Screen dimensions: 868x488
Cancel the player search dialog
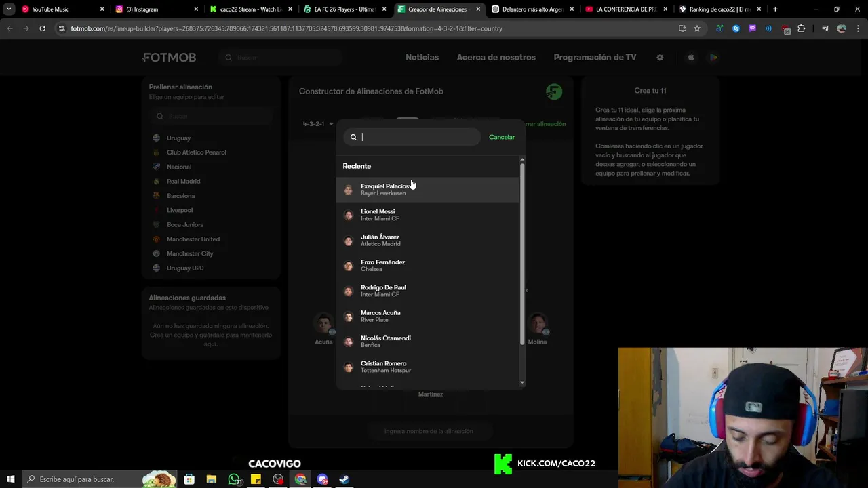coord(502,137)
